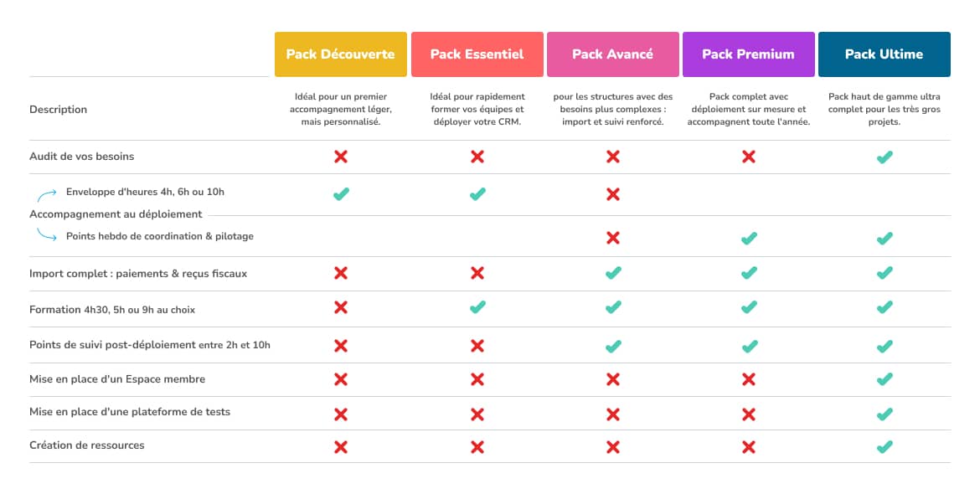The image size is (980, 494).
Task: Click Pack Essentiel check for Formation row
Action: coord(477,308)
